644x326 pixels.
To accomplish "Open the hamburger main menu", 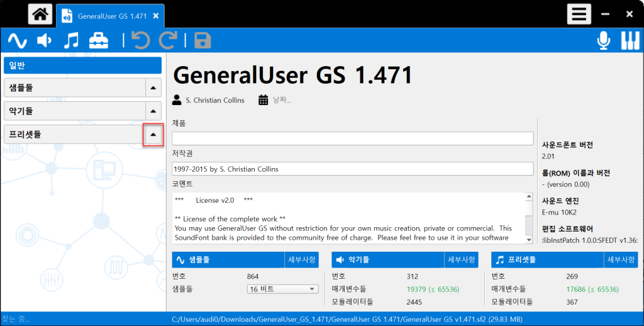I will 579,14.
